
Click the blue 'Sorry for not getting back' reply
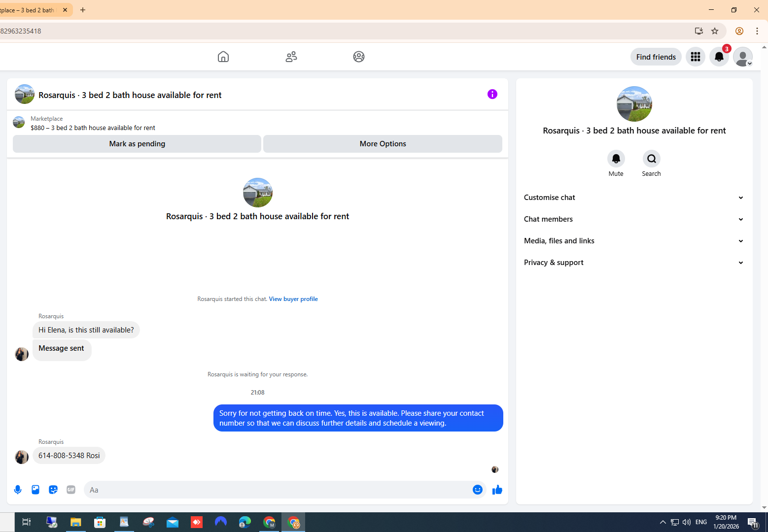(358, 418)
